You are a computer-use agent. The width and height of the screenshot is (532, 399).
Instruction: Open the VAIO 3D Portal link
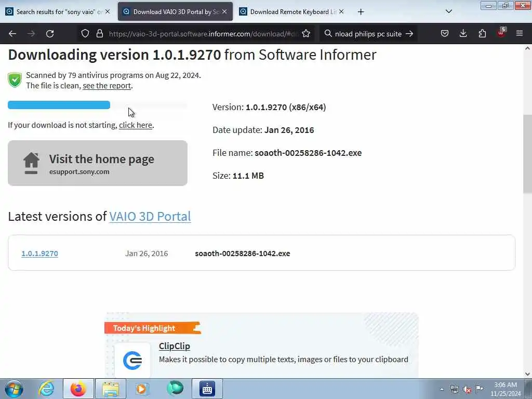tap(150, 217)
